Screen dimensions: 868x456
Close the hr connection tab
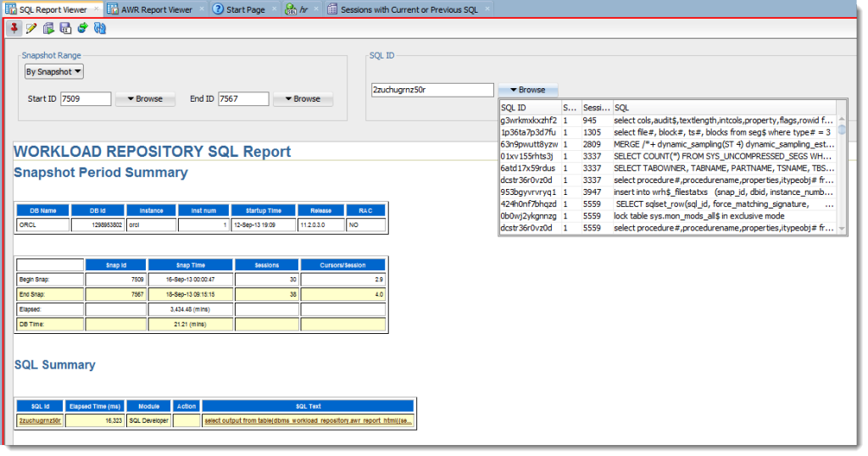(317, 8)
